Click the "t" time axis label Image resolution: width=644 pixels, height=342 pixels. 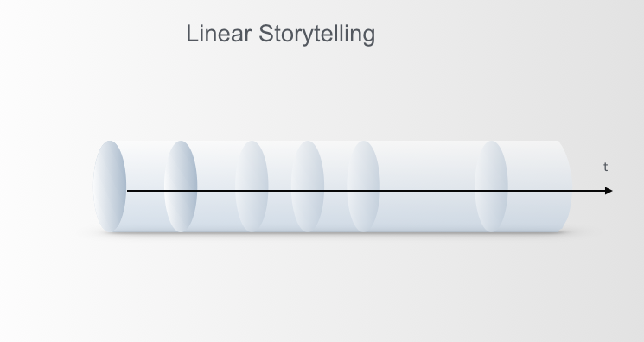605,167
